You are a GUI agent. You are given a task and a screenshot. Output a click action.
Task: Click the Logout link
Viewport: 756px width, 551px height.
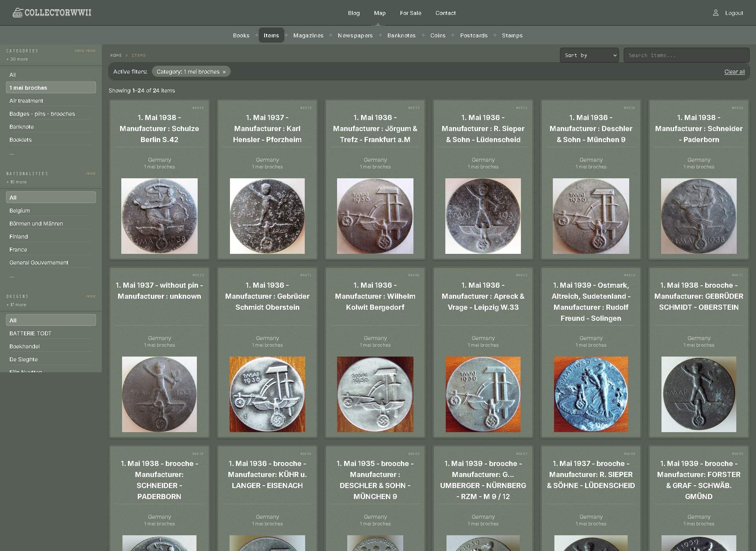(734, 13)
